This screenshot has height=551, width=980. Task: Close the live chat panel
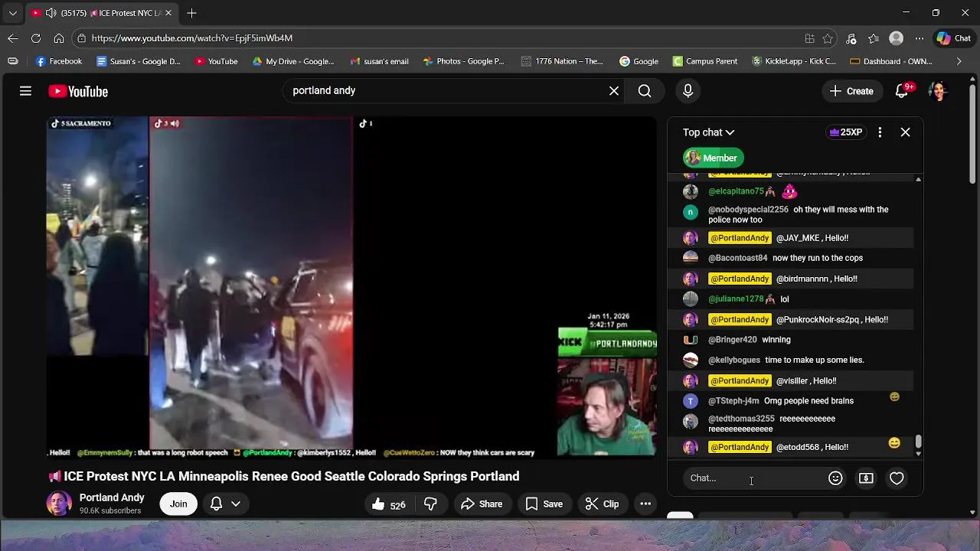[x=905, y=132]
